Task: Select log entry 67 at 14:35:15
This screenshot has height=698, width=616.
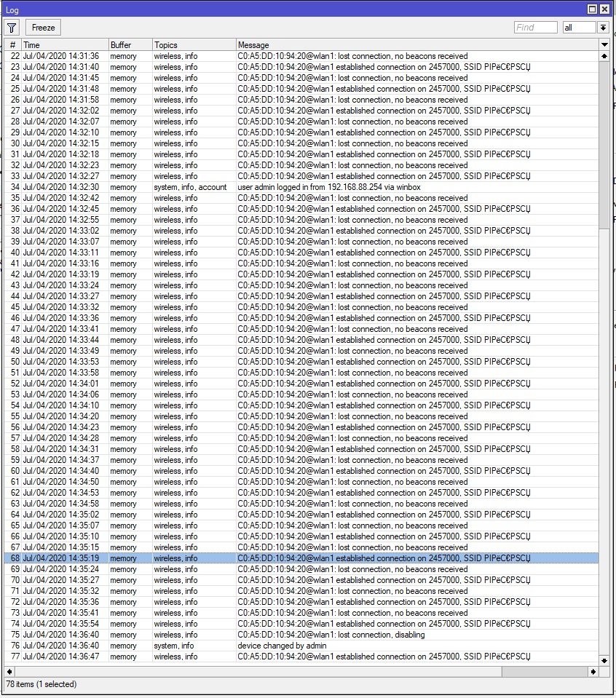Action: (x=301, y=547)
